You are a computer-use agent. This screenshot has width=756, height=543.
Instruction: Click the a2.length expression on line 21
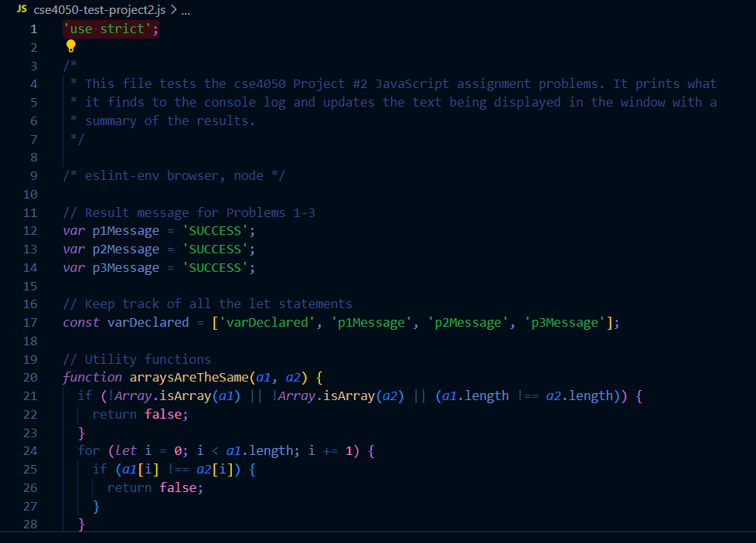tap(580, 396)
